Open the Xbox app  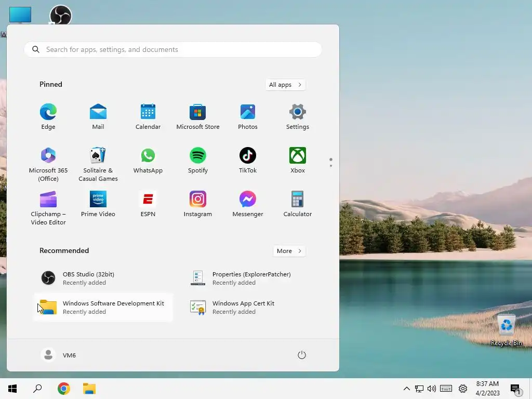coord(298,161)
